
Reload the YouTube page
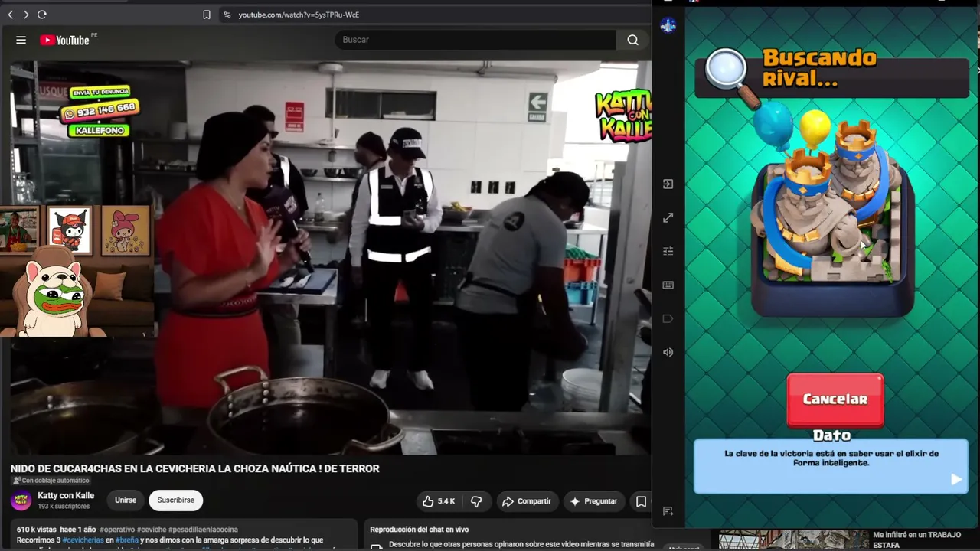42,15
